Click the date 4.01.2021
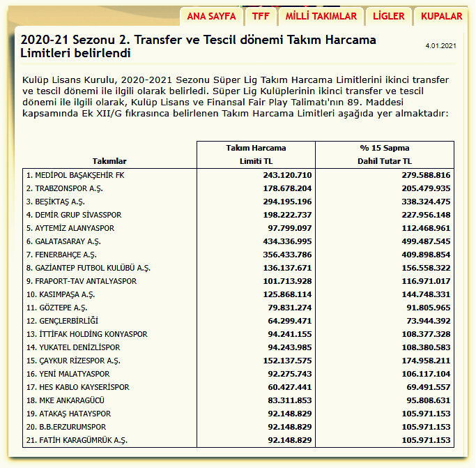 pyautogui.click(x=440, y=46)
